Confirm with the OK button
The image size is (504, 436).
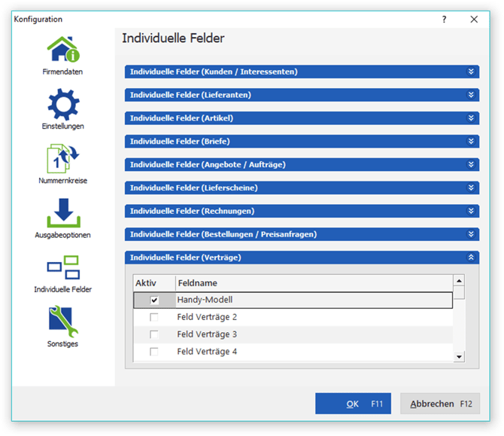click(353, 404)
